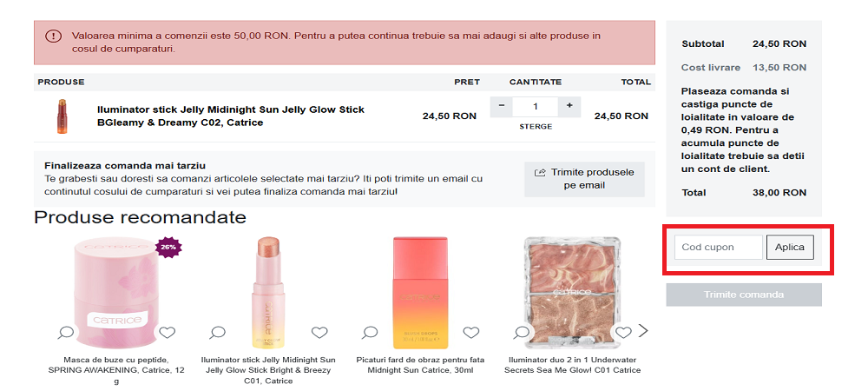Viewport: 868px width, 391px height.
Task: Favorite the Bright & Breezy glow stick
Action: 319,332
